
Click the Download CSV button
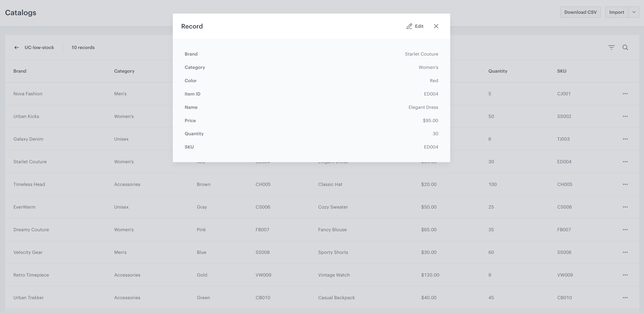(x=580, y=12)
